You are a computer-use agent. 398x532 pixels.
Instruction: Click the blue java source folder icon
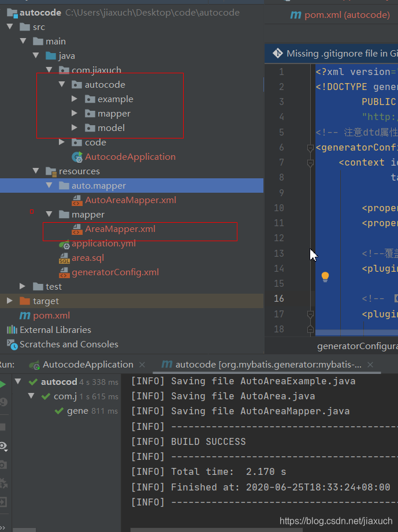(x=51, y=55)
